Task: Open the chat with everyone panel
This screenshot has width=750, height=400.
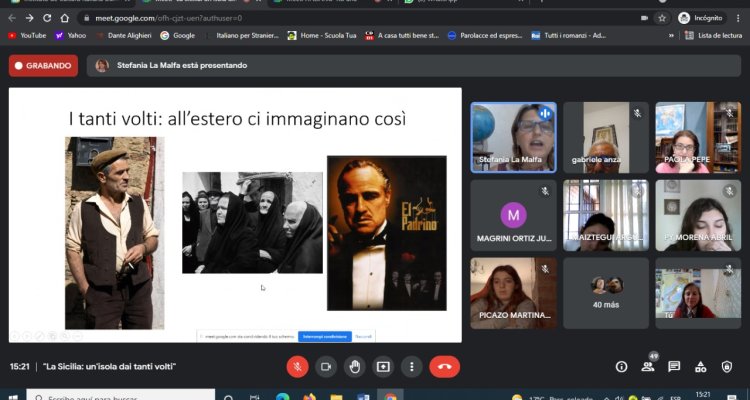Action: [x=674, y=367]
